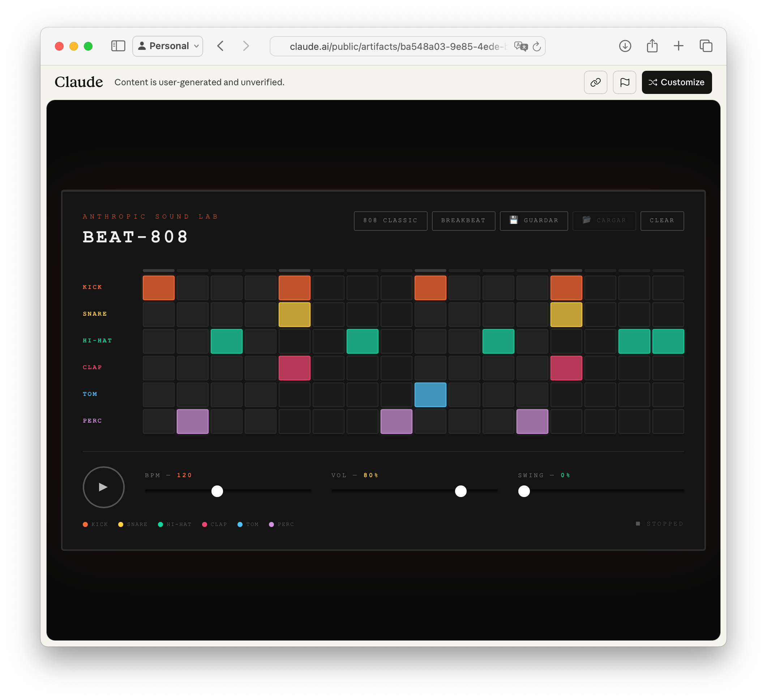767x700 pixels.
Task: Load the 808 Classic preset
Action: tap(390, 221)
